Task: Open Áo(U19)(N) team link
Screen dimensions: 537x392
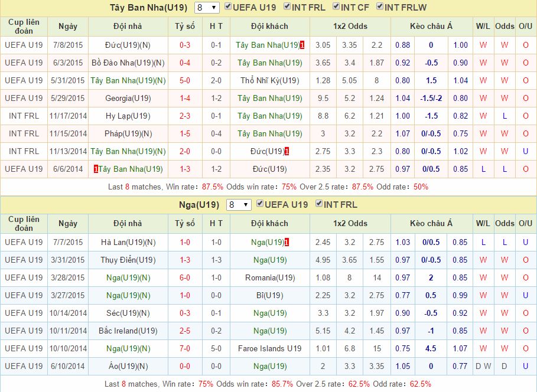Action: coord(128,367)
